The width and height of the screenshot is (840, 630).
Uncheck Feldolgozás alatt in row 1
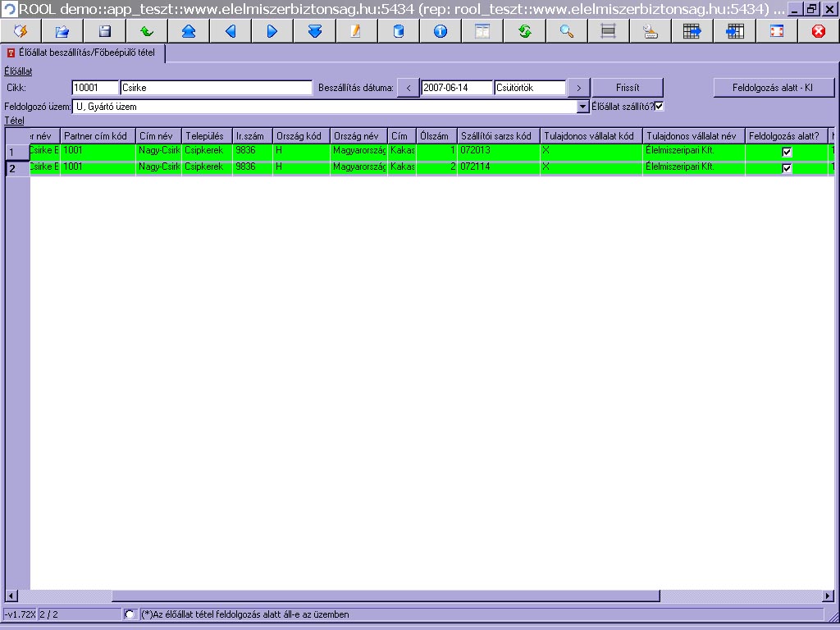(x=787, y=152)
